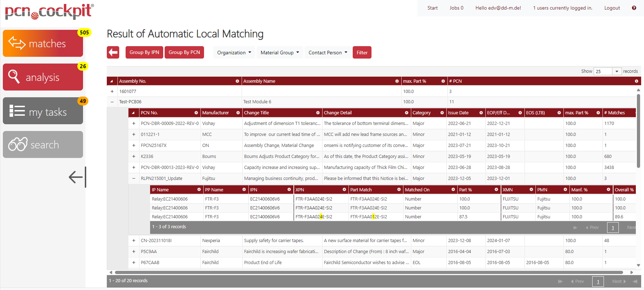
Task: Open the Material Group dropdown
Action: coord(280,53)
